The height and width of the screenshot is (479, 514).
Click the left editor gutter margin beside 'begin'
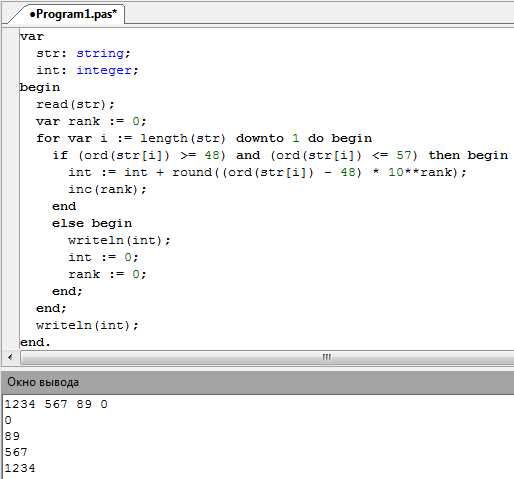tap(10, 87)
